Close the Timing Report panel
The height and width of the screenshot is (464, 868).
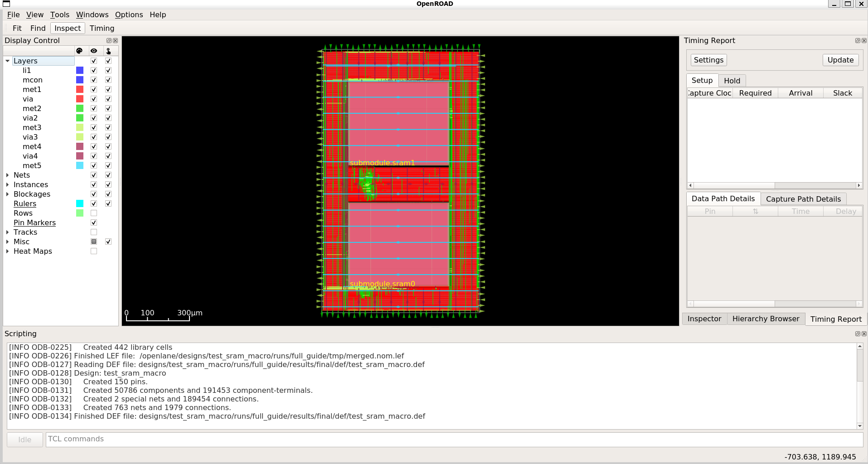864,40
